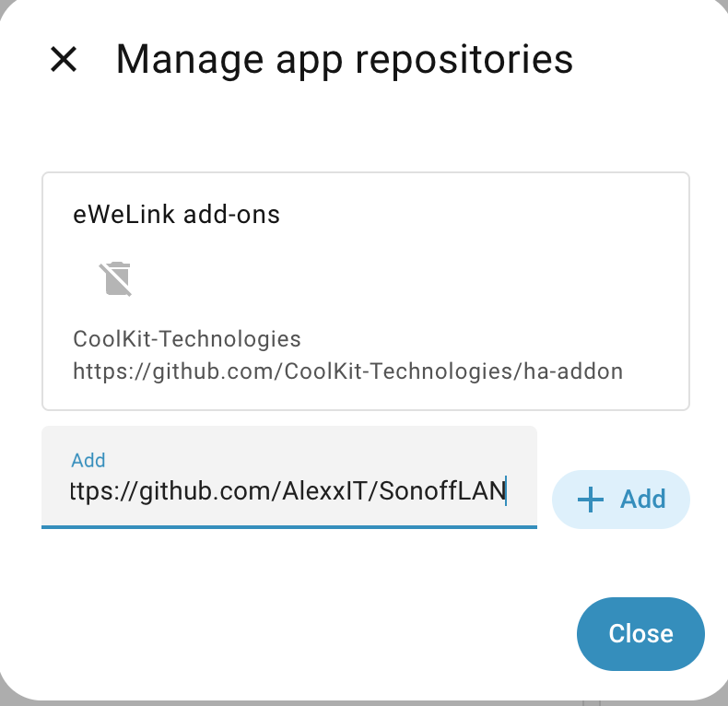This screenshot has width=728, height=706.
Task: Click the blue underline of the Add field
Action: click(x=288, y=527)
